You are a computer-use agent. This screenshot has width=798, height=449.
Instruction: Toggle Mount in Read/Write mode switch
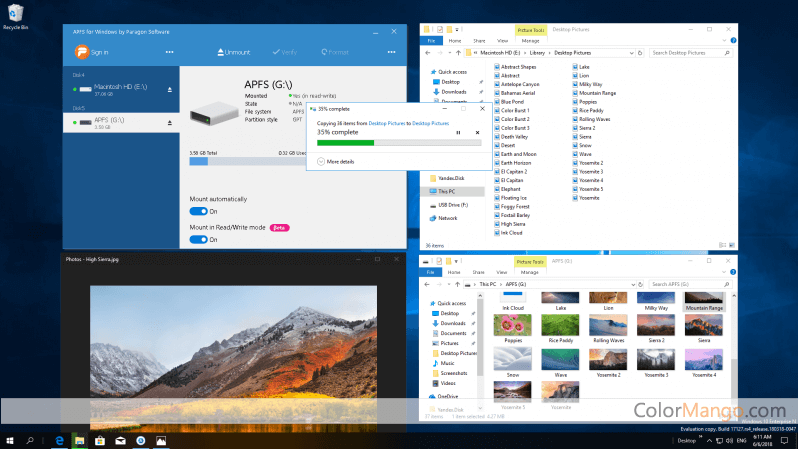[198, 240]
